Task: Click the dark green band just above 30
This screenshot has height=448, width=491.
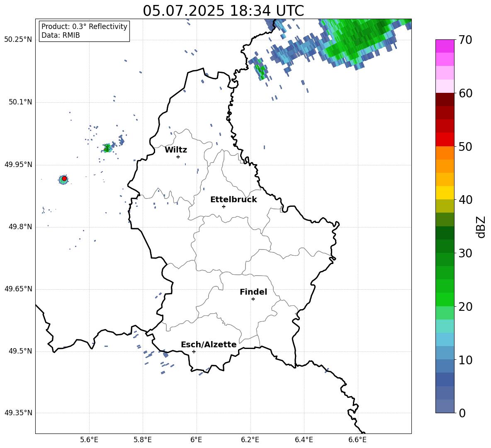Action: 445,246
